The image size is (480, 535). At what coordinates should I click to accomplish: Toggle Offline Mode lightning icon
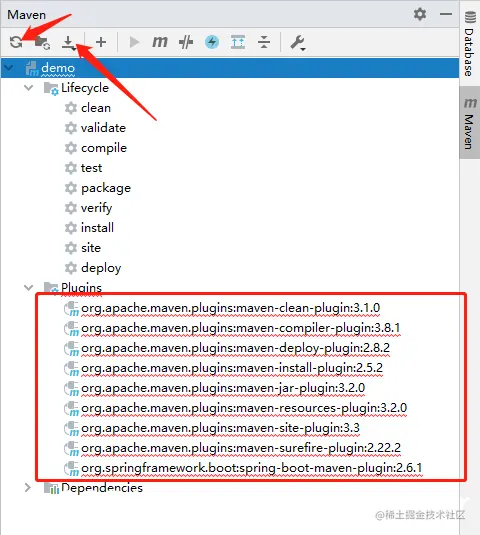pyautogui.click(x=212, y=42)
